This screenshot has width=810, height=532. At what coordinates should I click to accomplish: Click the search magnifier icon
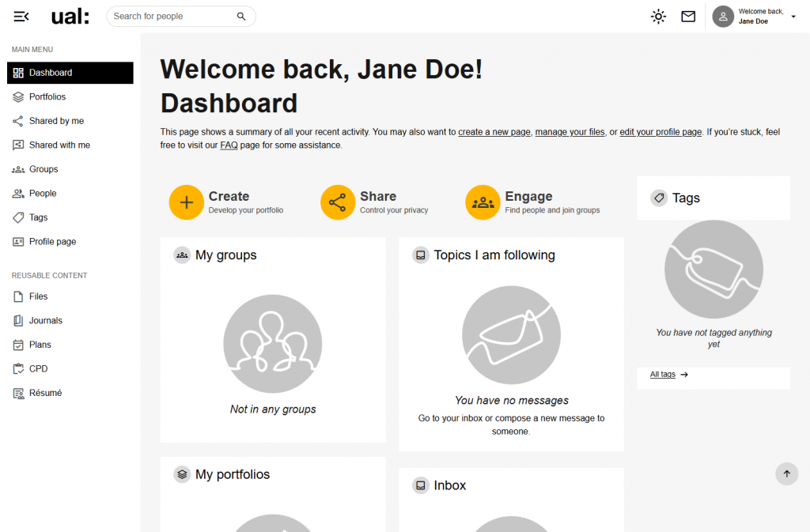241,17
